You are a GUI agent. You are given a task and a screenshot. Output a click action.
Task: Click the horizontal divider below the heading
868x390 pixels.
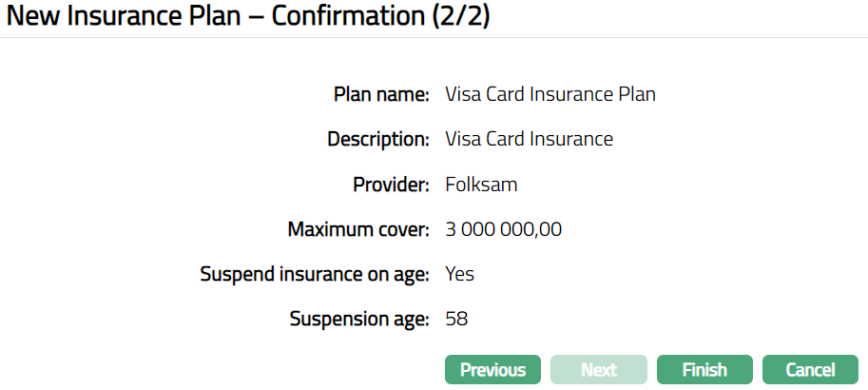pyautogui.click(x=434, y=38)
